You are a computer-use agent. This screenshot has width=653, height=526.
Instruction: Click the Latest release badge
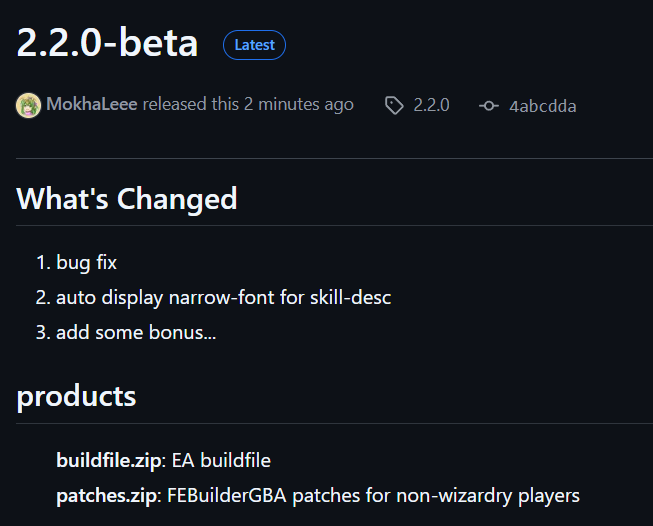click(254, 45)
